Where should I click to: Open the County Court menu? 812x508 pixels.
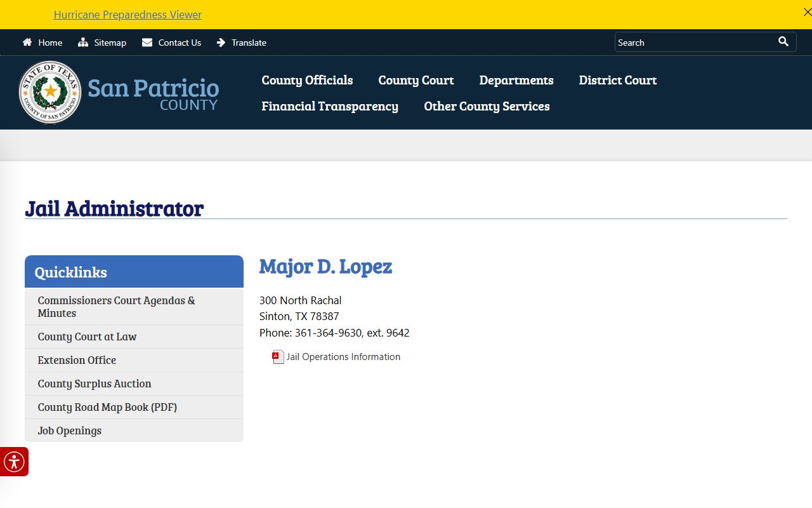(x=416, y=80)
